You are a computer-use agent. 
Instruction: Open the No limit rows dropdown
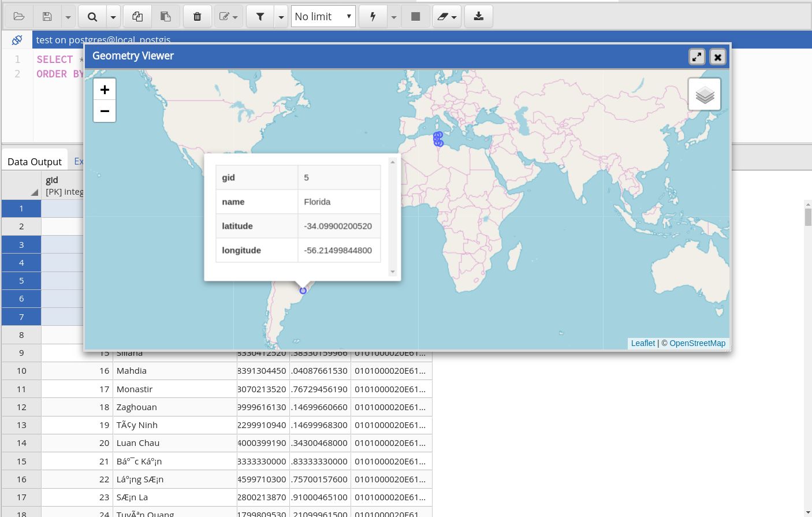click(x=323, y=17)
